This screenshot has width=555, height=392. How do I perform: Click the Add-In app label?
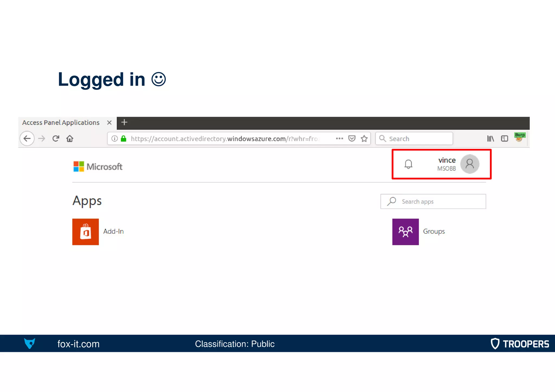(114, 231)
